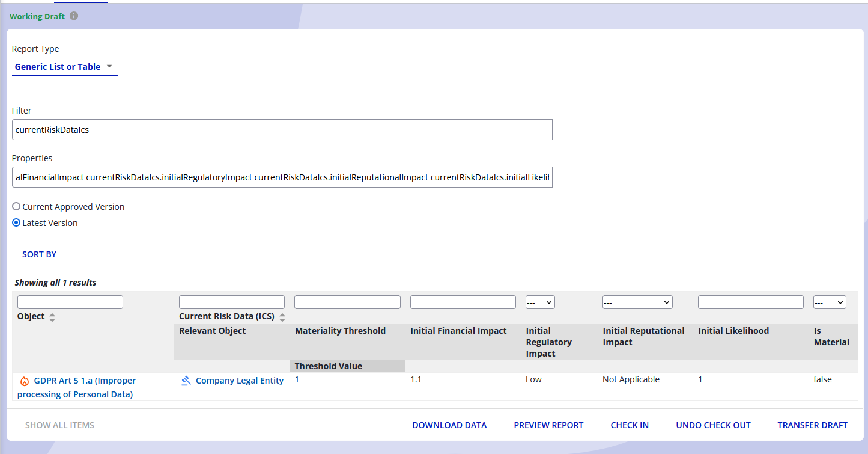The image size is (868, 454).
Task: Open the Report Type dropdown
Action: [64, 67]
